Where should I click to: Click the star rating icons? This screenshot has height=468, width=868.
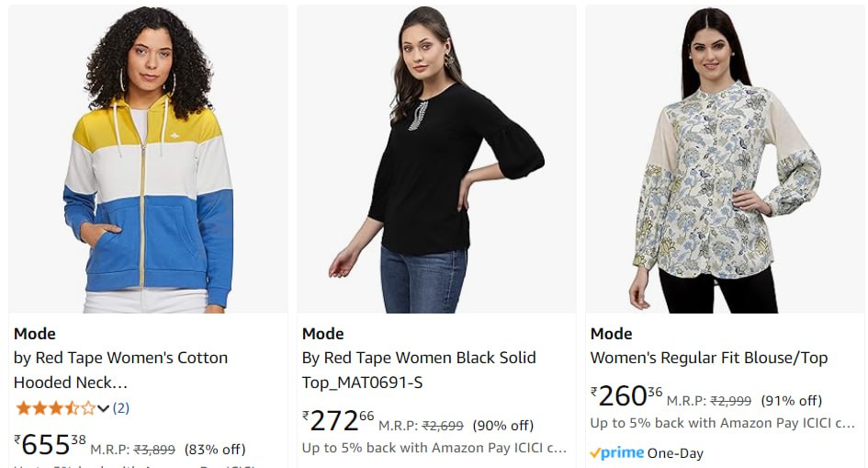pyautogui.click(x=54, y=407)
